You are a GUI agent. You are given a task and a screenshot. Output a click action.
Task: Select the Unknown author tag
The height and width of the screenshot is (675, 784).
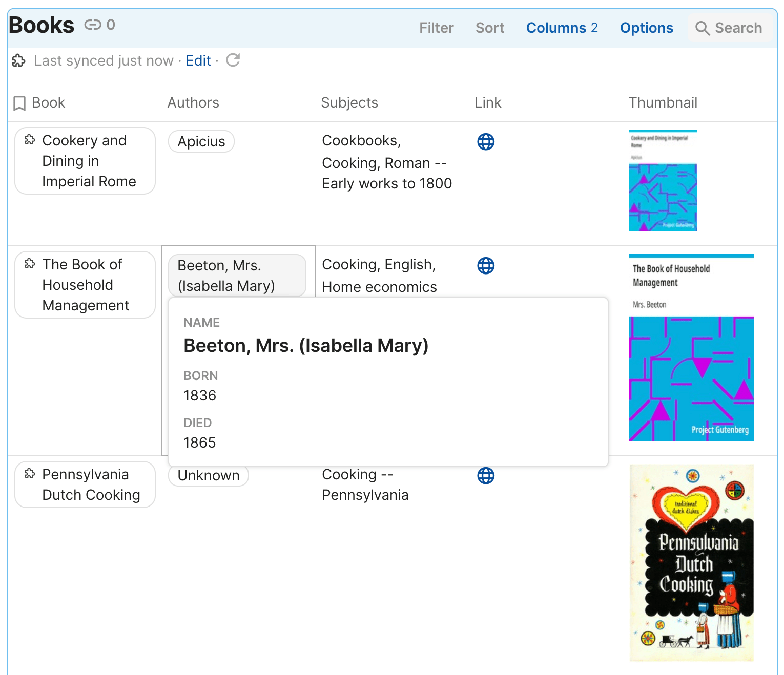coord(208,475)
